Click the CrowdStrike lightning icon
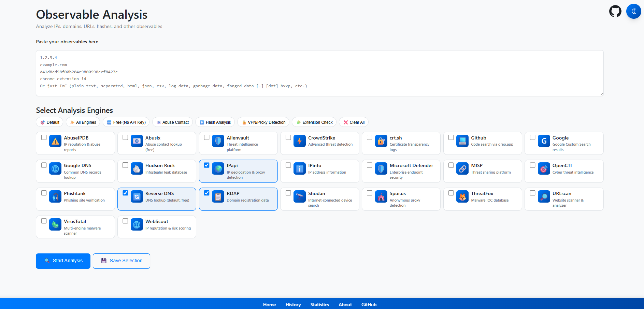This screenshot has height=309, width=644. coord(300,141)
